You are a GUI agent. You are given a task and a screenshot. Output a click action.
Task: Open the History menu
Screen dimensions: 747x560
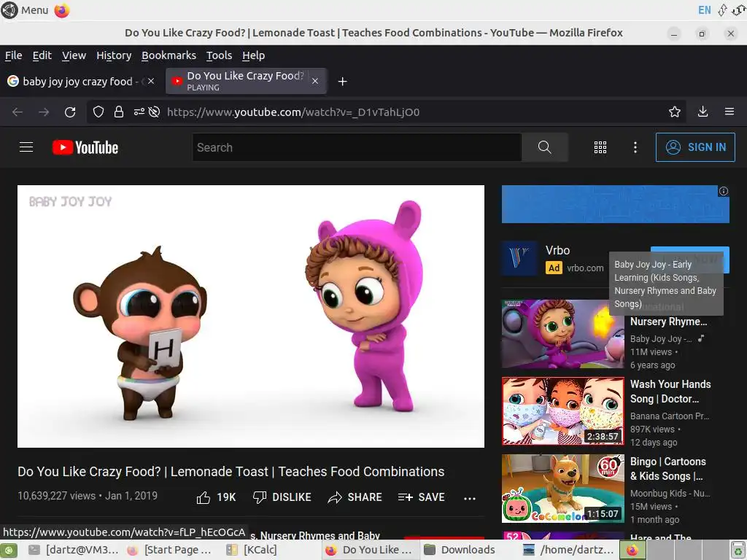click(x=114, y=55)
